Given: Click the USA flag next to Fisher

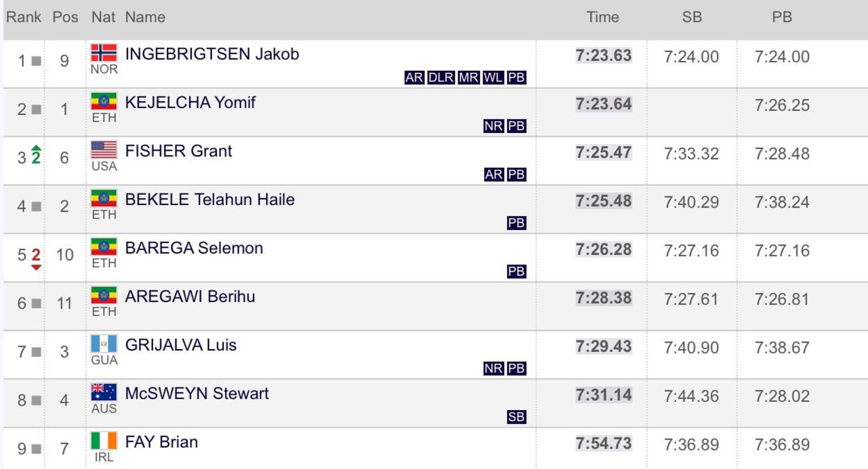Looking at the screenshot, I should click(x=104, y=150).
